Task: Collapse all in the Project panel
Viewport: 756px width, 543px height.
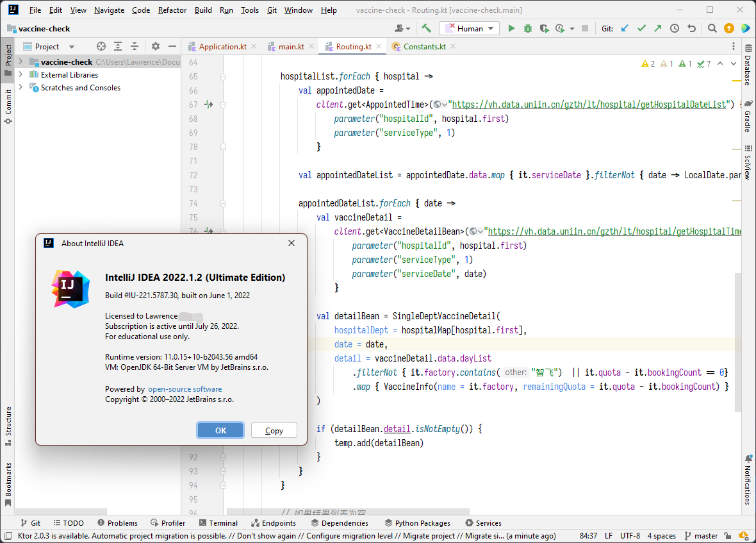Action: tap(135, 46)
